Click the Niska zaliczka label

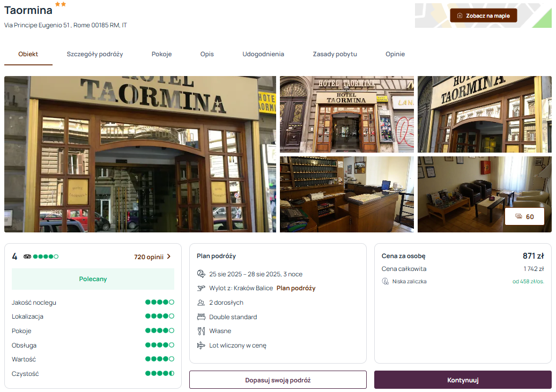(409, 282)
